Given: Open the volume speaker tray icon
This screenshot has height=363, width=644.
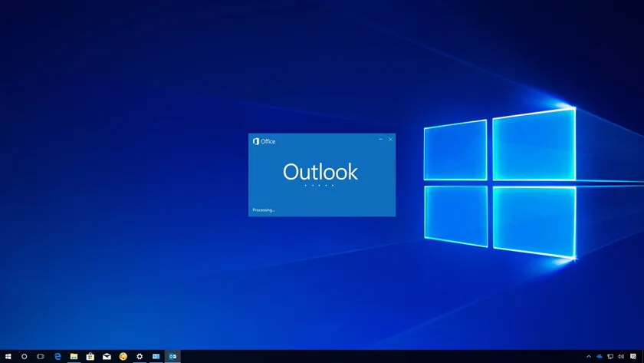Looking at the screenshot, I should point(621,356).
